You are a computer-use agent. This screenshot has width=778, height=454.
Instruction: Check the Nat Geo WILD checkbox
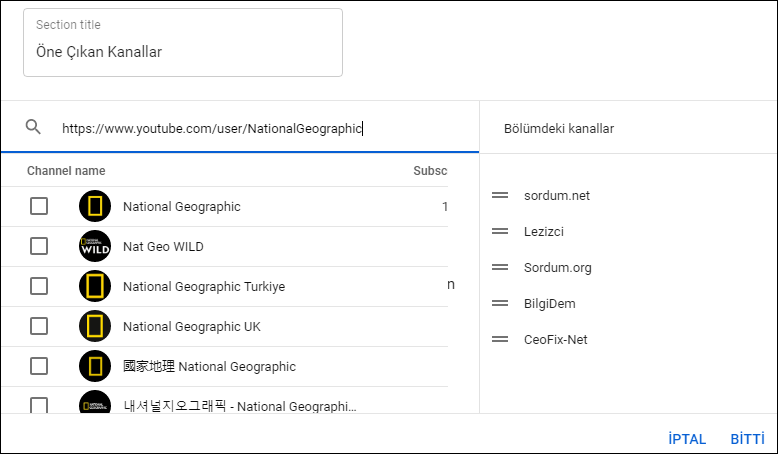[39, 246]
